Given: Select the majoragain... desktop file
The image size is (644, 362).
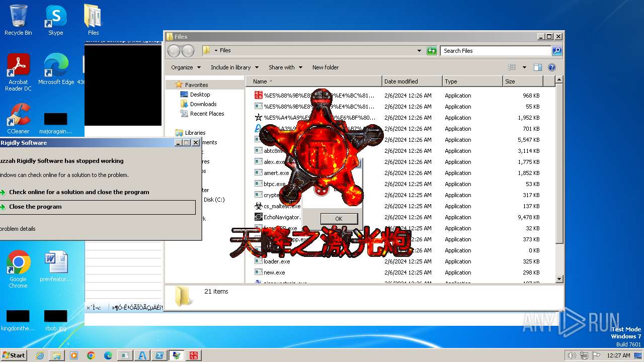Looking at the screenshot, I should 55,124.
